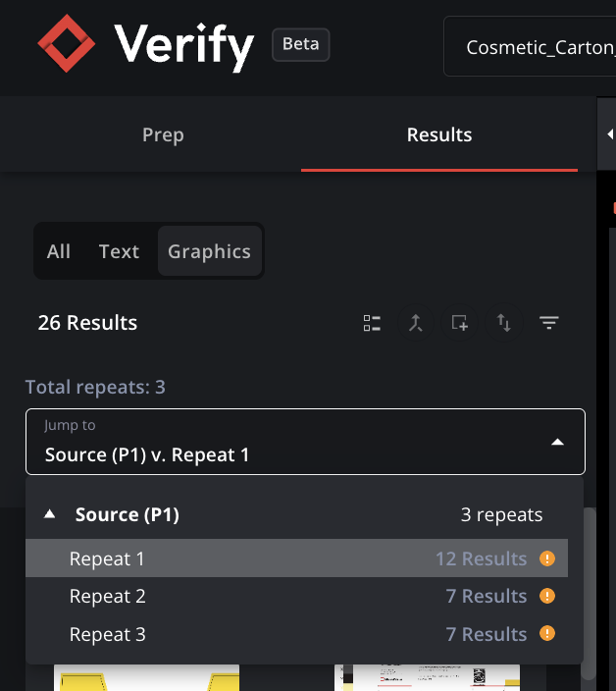The height and width of the screenshot is (691, 616).
Task: Click the merge results icon
Action: tap(416, 323)
